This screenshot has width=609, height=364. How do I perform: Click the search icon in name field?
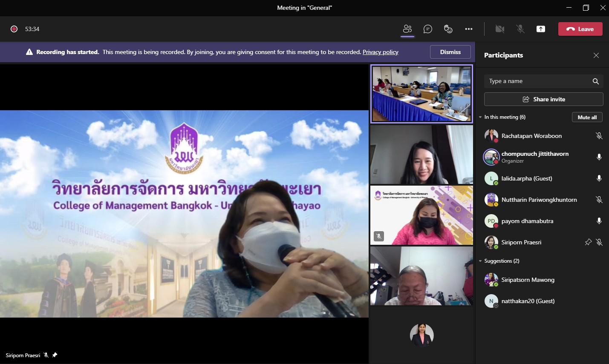coord(595,81)
